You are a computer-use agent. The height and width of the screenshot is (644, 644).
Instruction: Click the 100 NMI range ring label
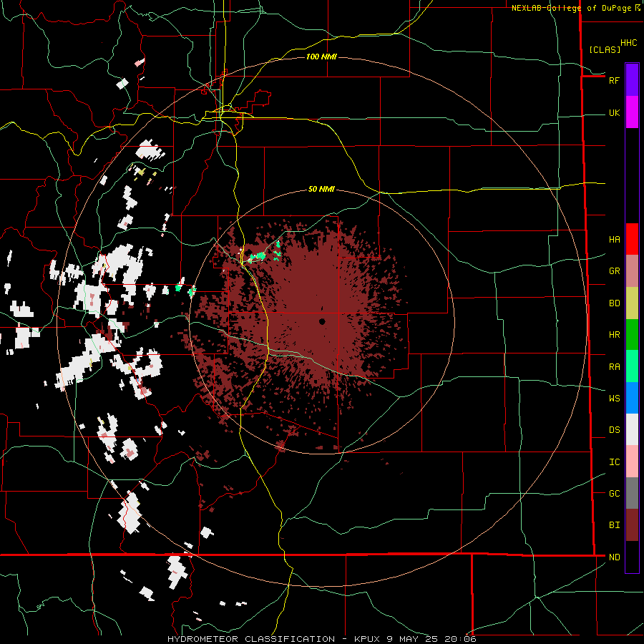click(321, 57)
